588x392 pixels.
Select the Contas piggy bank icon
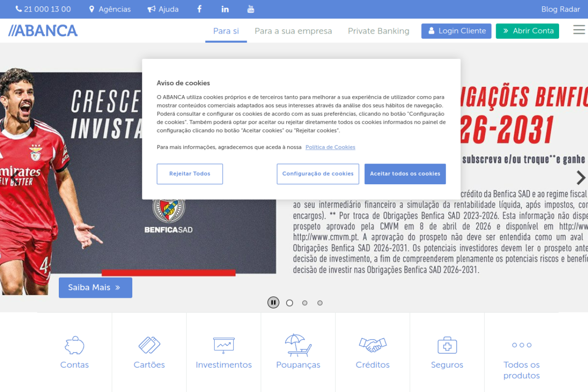74,345
